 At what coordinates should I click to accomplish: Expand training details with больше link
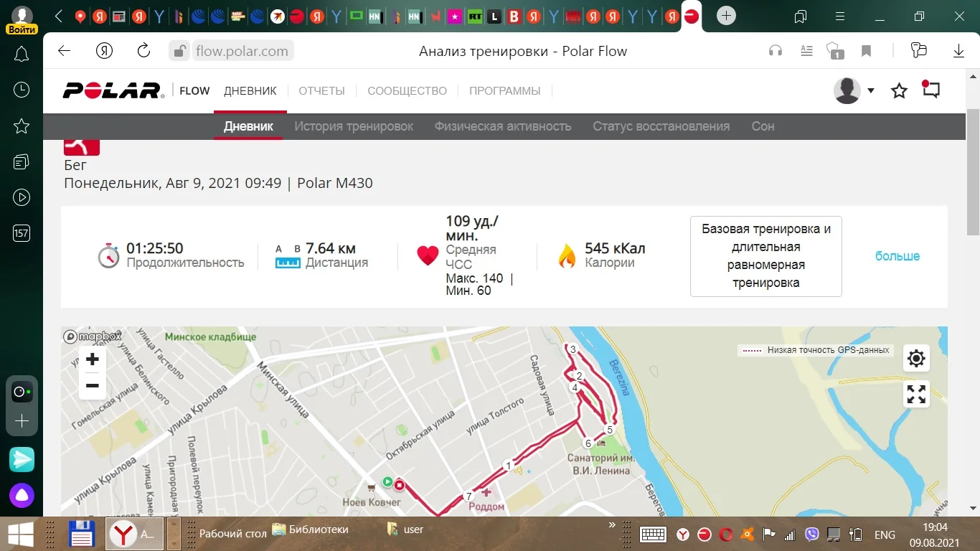click(x=897, y=256)
